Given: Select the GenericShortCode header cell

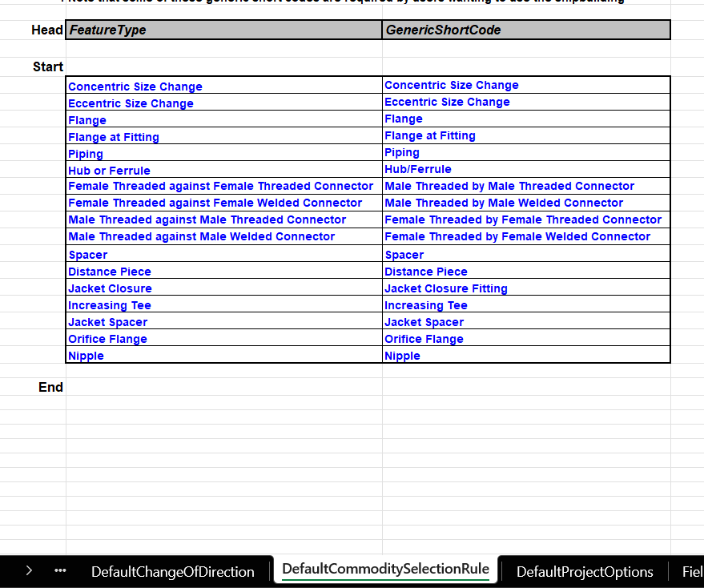Looking at the screenshot, I should coord(526,30).
